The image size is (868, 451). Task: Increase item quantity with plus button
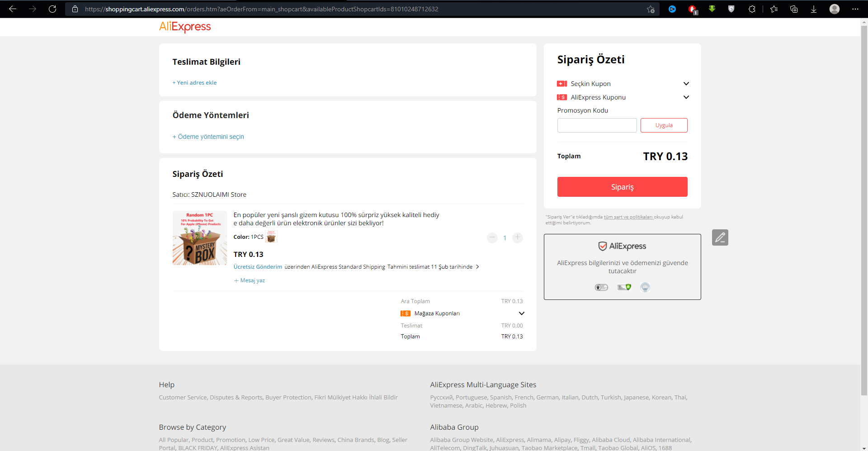point(518,237)
